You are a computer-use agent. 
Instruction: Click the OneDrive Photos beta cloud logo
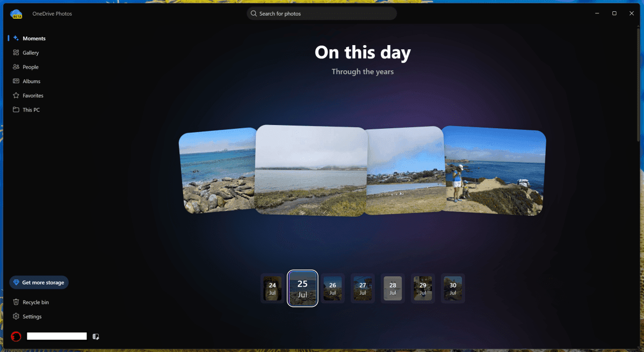[x=17, y=14]
